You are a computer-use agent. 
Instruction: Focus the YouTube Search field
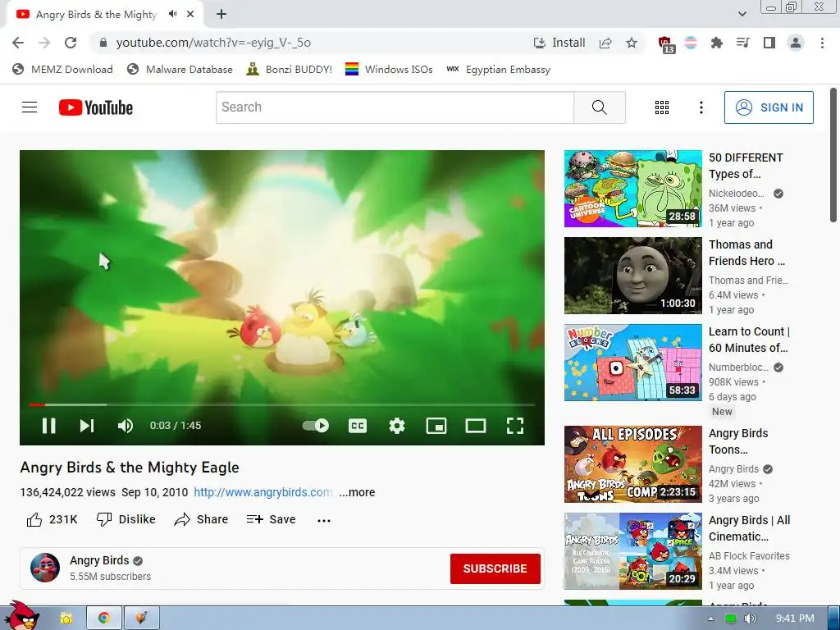pyautogui.click(x=395, y=107)
